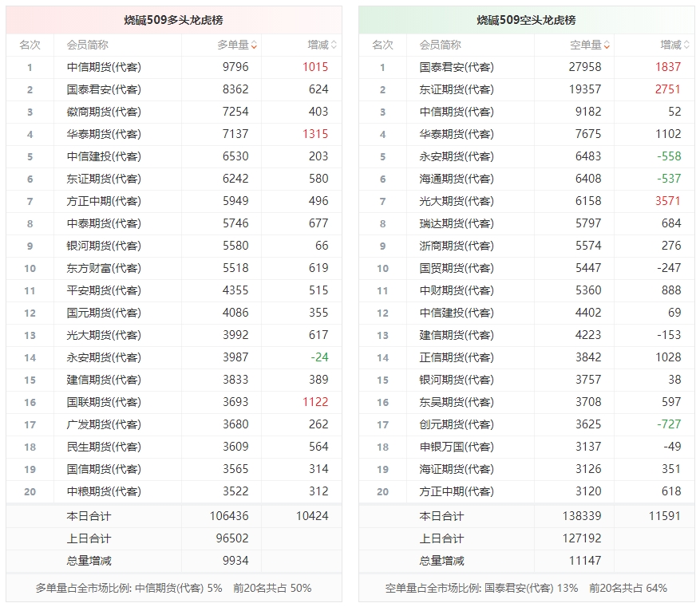Image resolution: width=700 pixels, height=607 pixels.
Task: Click long position value 9796
Action: pyautogui.click(x=235, y=67)
